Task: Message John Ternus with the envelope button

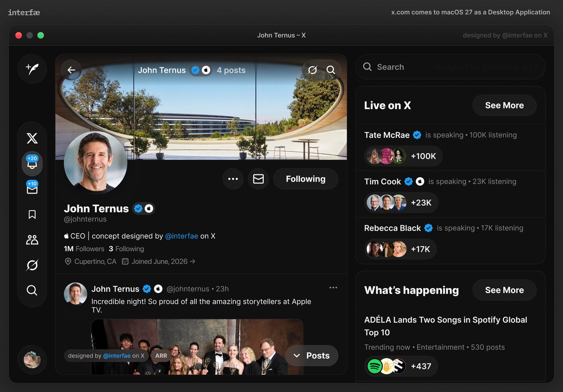Action: point(259,179)
